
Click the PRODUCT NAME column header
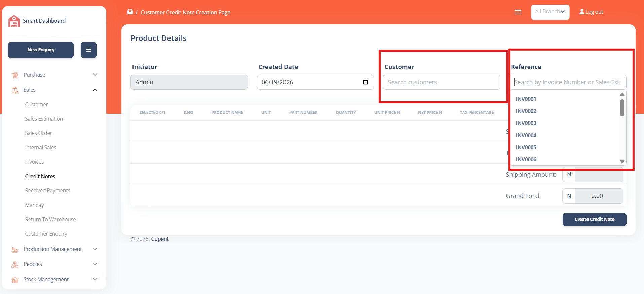tap(227, 113)
